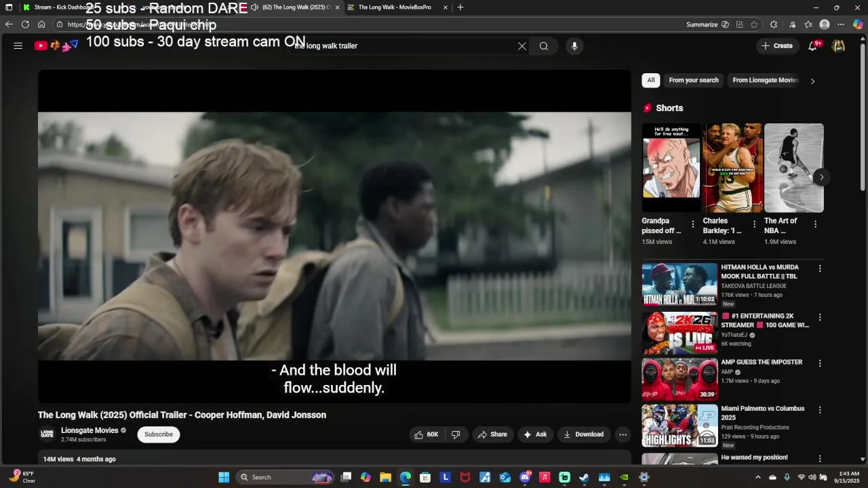The image size is (868, 488).
Task: Click the Windows taskbar Search box
Action: [x=285, y=477]
